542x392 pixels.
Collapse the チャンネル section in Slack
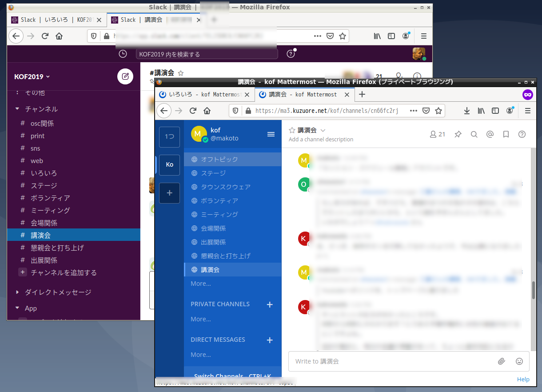pos(17,109)
